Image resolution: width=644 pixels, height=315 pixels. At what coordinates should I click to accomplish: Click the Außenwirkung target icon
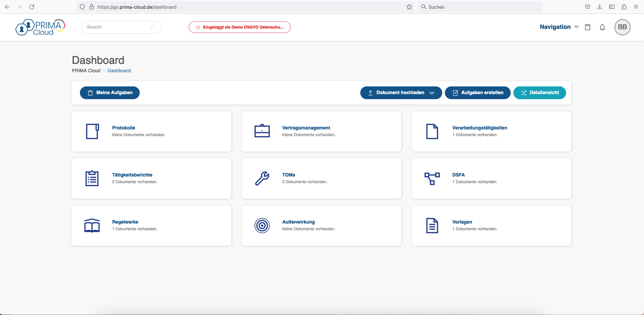pyautogui.click(x=262, y=226)
